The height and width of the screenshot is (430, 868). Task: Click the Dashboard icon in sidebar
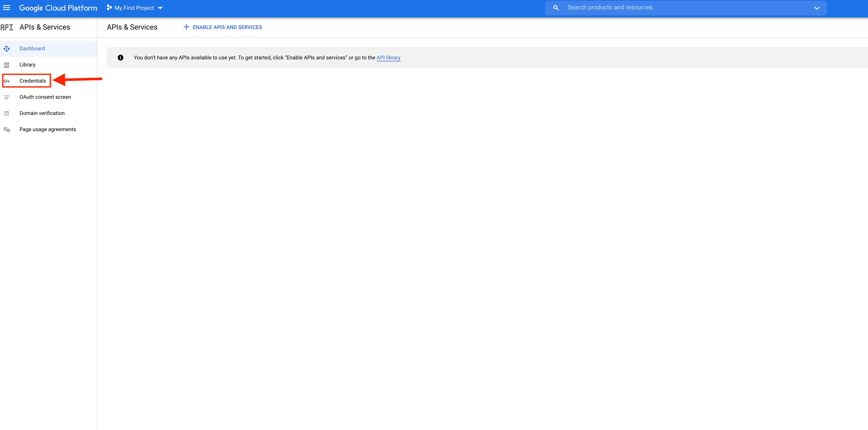(7, 49)
